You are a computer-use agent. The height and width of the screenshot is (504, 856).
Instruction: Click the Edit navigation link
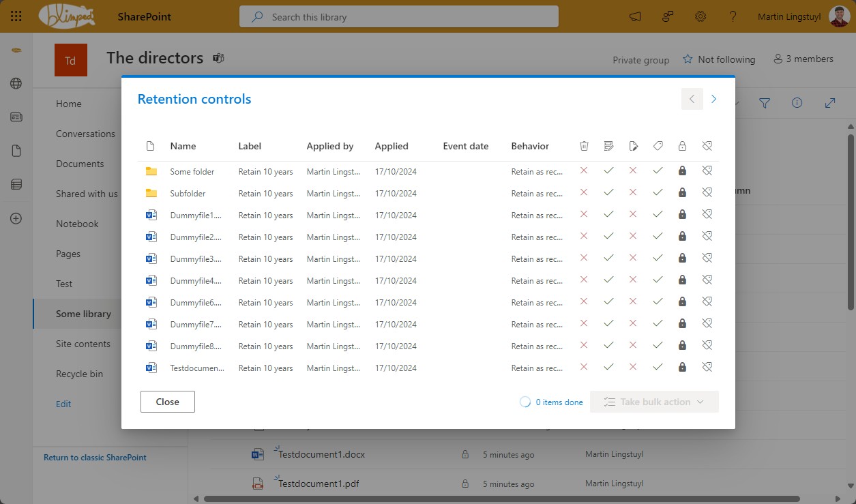[x=63, y=404]
